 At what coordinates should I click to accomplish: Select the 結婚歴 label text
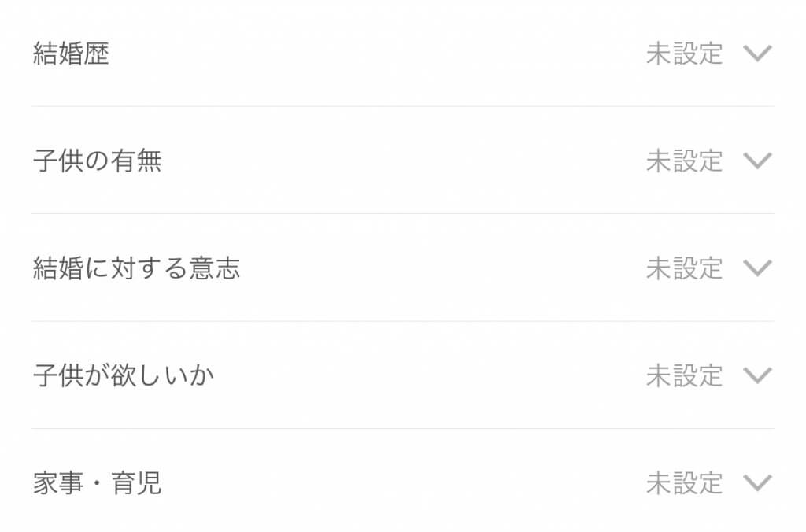tap(71, 54)
